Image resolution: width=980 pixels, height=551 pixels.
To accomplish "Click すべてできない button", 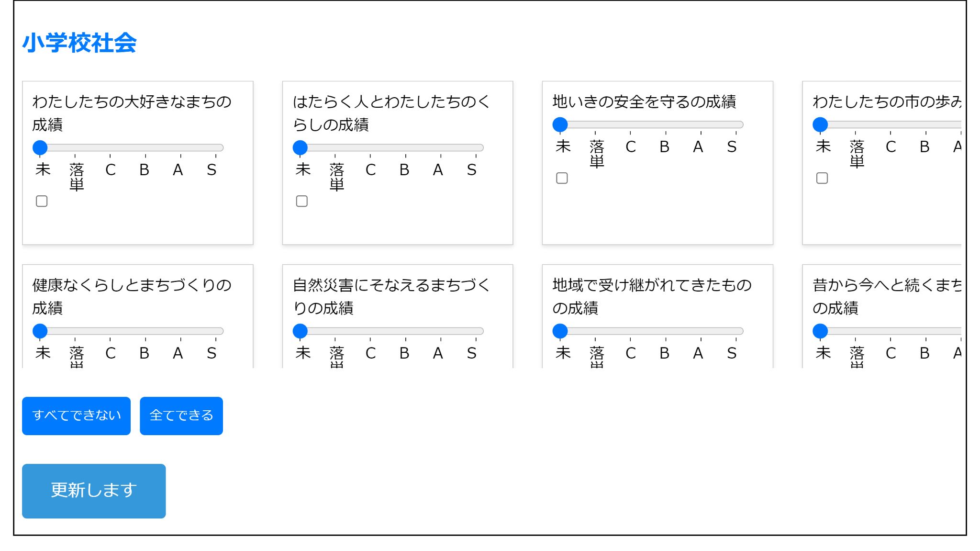I will coord(76,416).
